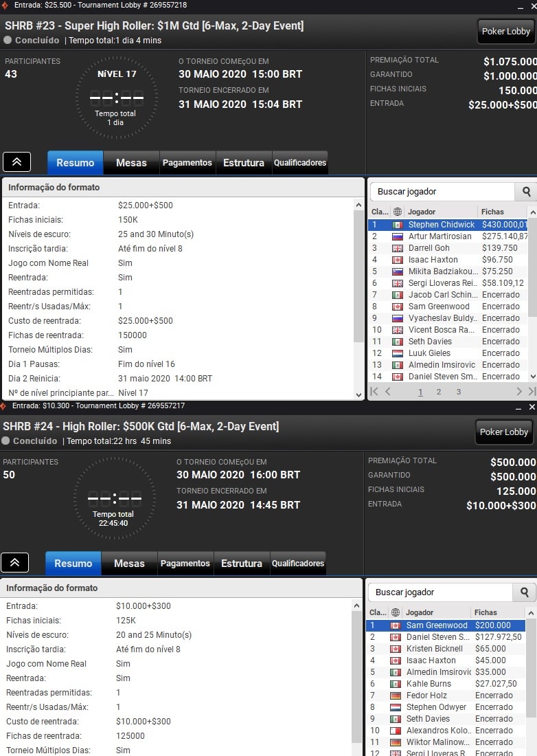The image size is (537, 756).
Task: Open Estrutura tab in SHRB #24 window
Action: 242,563
